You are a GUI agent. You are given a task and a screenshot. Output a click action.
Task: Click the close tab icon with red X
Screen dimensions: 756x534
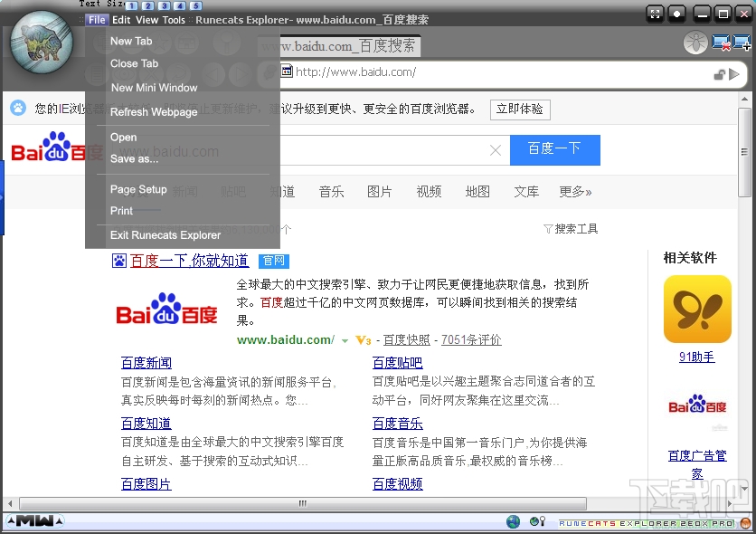(x=722, y=43)
